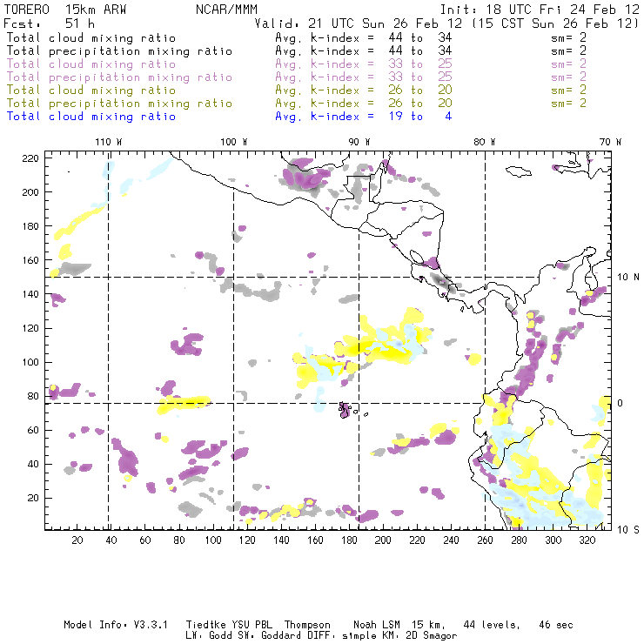
Task: Click the "70 W" longitude label
Action: [x=610, y=142]
